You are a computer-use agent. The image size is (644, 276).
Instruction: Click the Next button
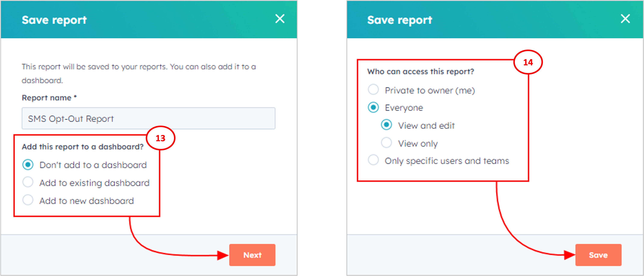tap(252, 255)
